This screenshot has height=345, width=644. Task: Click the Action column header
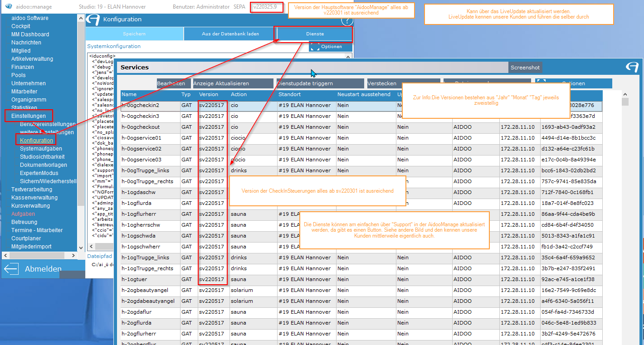coord(254,94)
